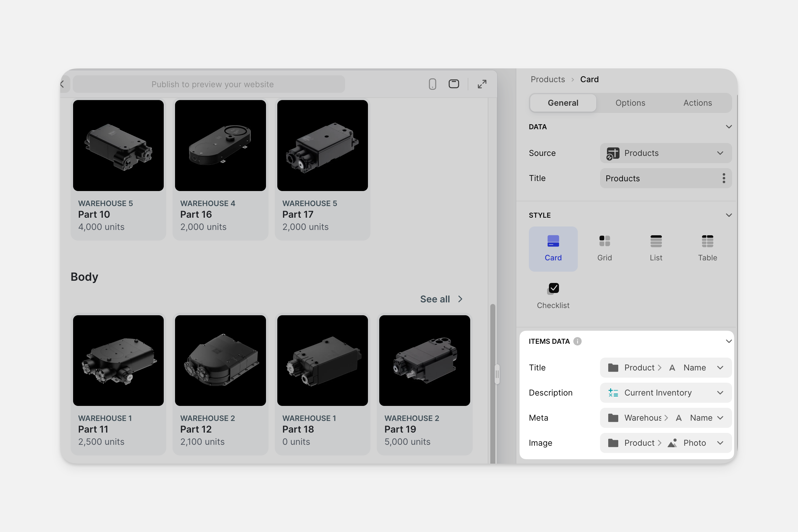Collapse the ITEMS DATA section
This screenshot has height=532, width=798.
click(728, 341)
